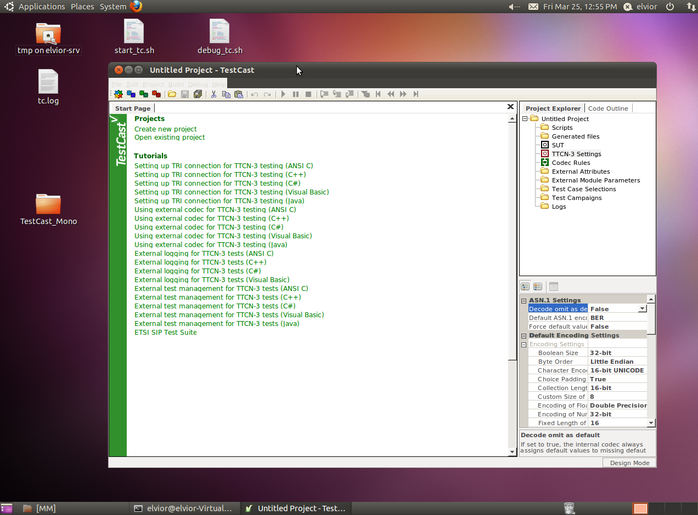Click the Categorized view icon in properties panel
Image resolution: width=698 pixels, height=515 pixels.
[x=526, y=287]
